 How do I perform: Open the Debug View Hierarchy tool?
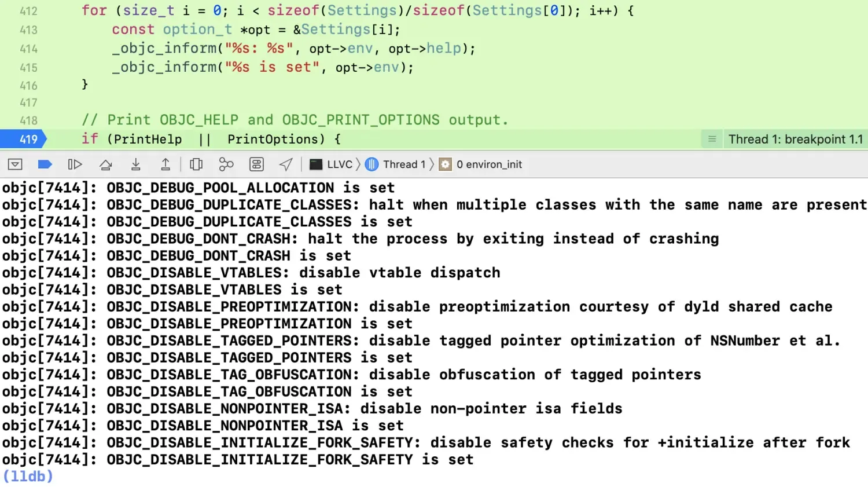(x=196, y=164)
